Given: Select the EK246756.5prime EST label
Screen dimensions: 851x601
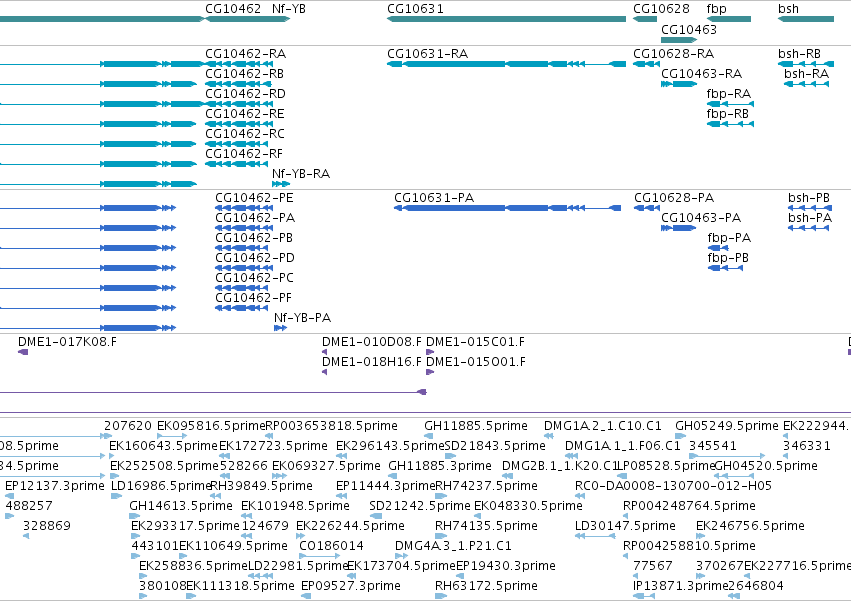Looking at the screenshot, I should [x=750, y=526].
